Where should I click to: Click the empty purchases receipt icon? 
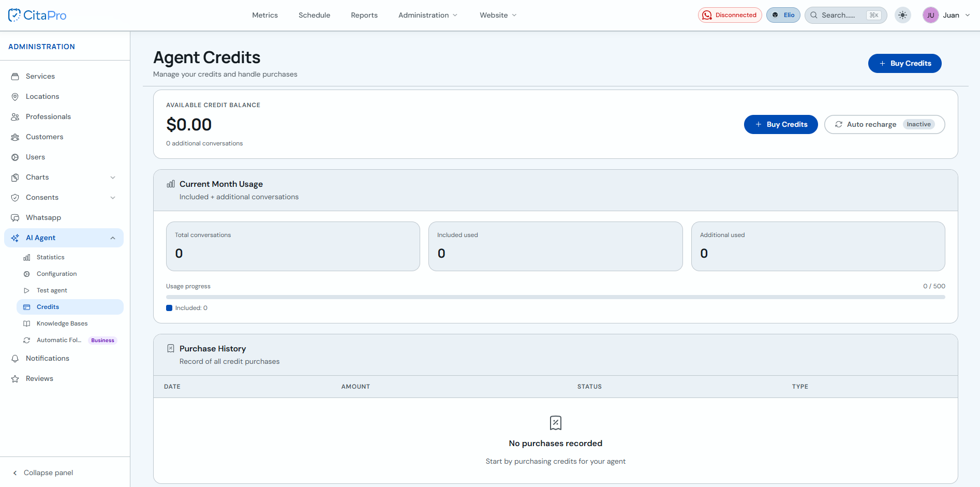click(x=556, y=423)
